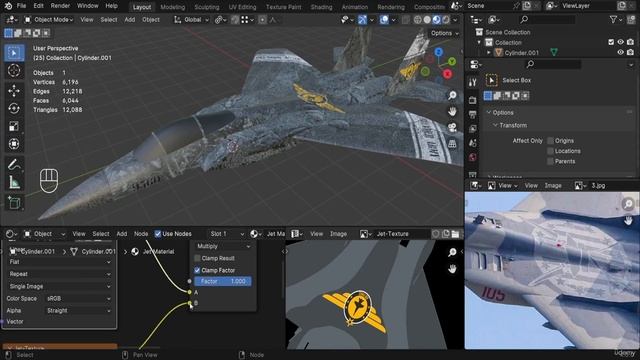Open the Slot 1 dropdown

pyautogui.click(x=226, y=234)
